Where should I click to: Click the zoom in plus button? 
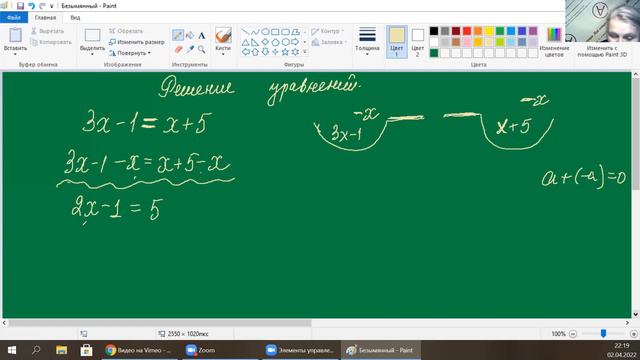click(633, 334)
